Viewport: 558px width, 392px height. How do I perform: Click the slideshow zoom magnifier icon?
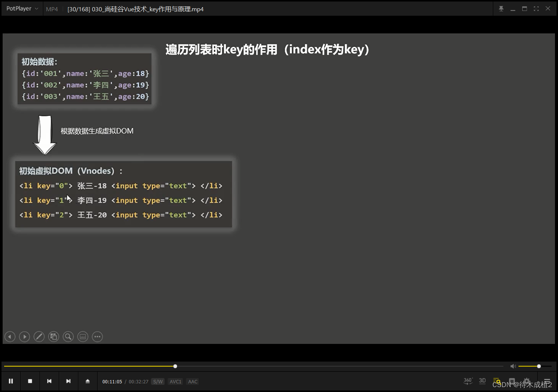(68, 337)
